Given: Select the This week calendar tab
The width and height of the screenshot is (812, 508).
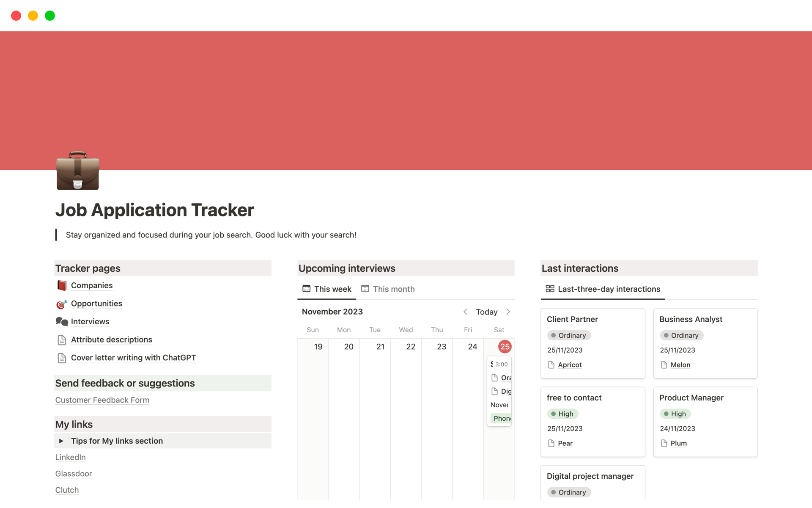Looking at the screenshot, I should tap(327, 289).
